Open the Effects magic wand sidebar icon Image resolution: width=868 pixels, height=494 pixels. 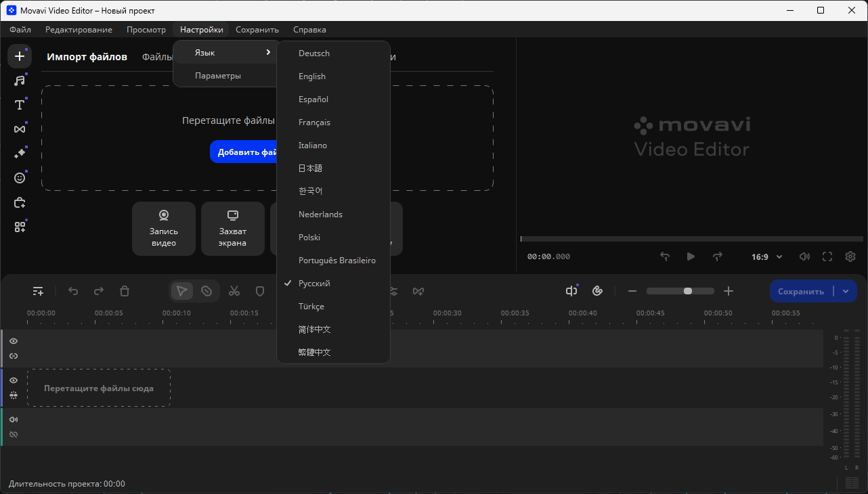click(20, 154)
